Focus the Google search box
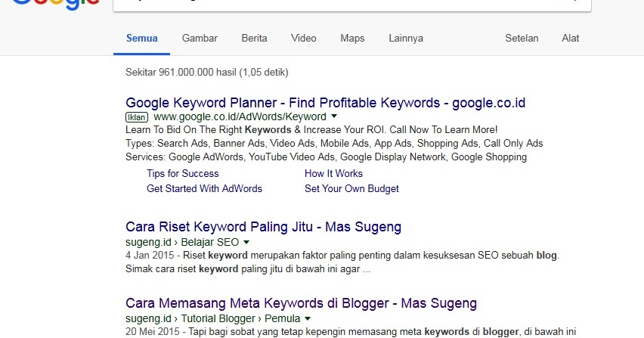This screenshot has width=644, height=338. click(x=340, y=5)
